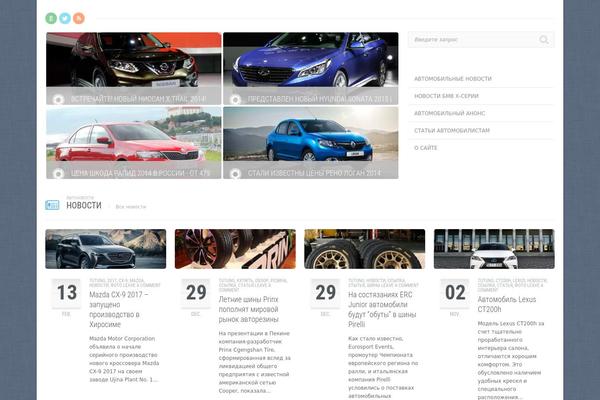The image size is (600, 400).
Task: Click round icon on Nissan X-Trail caption
Action: [58, 100]
